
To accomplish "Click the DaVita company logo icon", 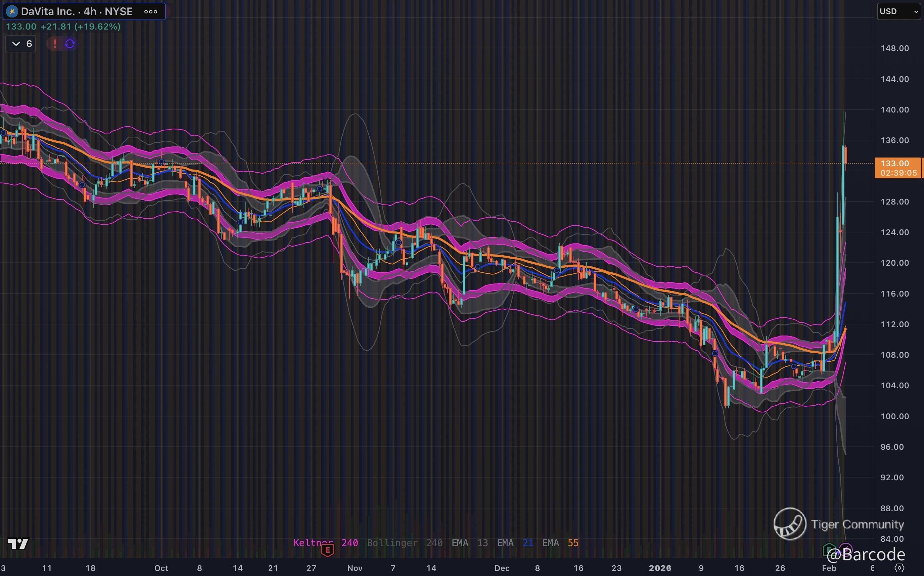I will 12,11.
